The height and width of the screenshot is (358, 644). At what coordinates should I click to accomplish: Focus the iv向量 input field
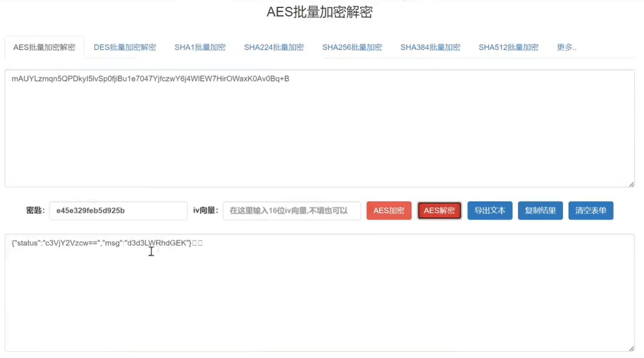(292, 210)
